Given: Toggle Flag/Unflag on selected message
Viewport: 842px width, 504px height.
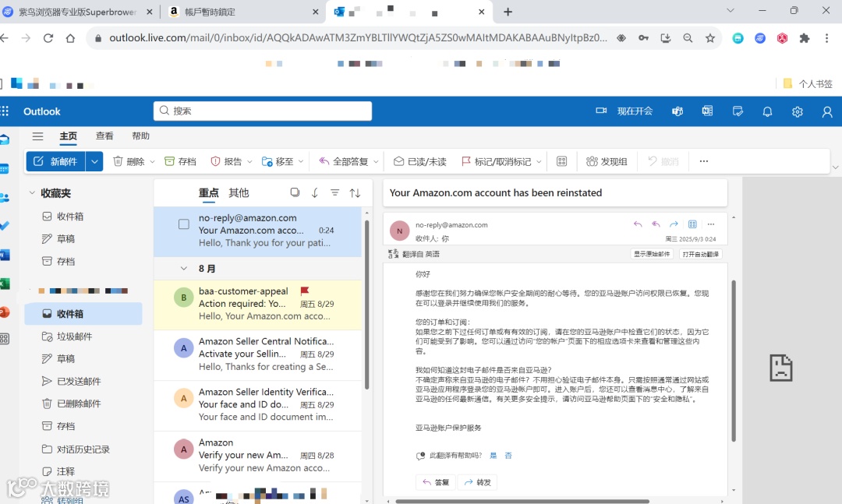Looking at the screenshot, I should (x=496, y=161).
